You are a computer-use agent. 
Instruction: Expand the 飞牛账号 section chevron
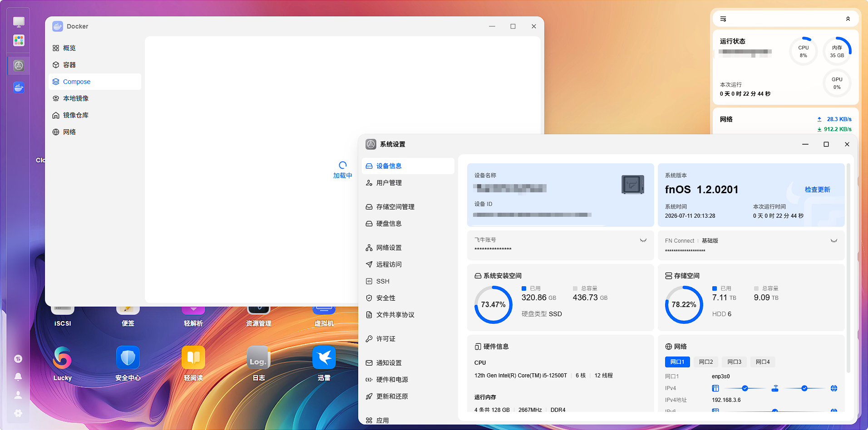click(x=643, y=240)
